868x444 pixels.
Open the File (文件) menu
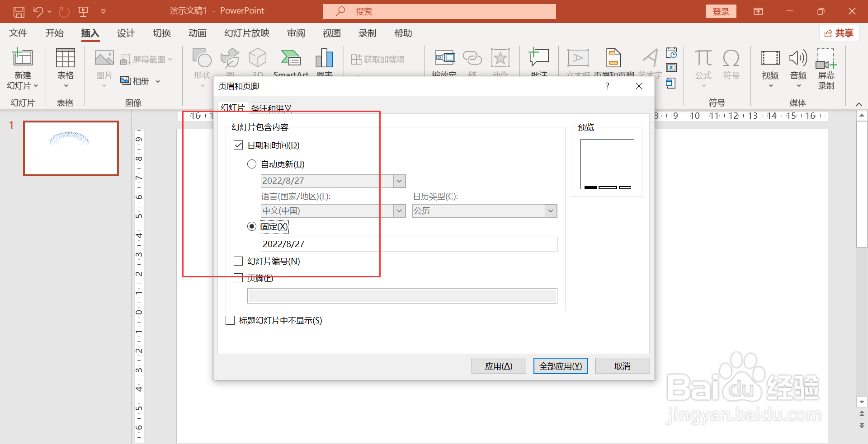click(x=18, y=33)
